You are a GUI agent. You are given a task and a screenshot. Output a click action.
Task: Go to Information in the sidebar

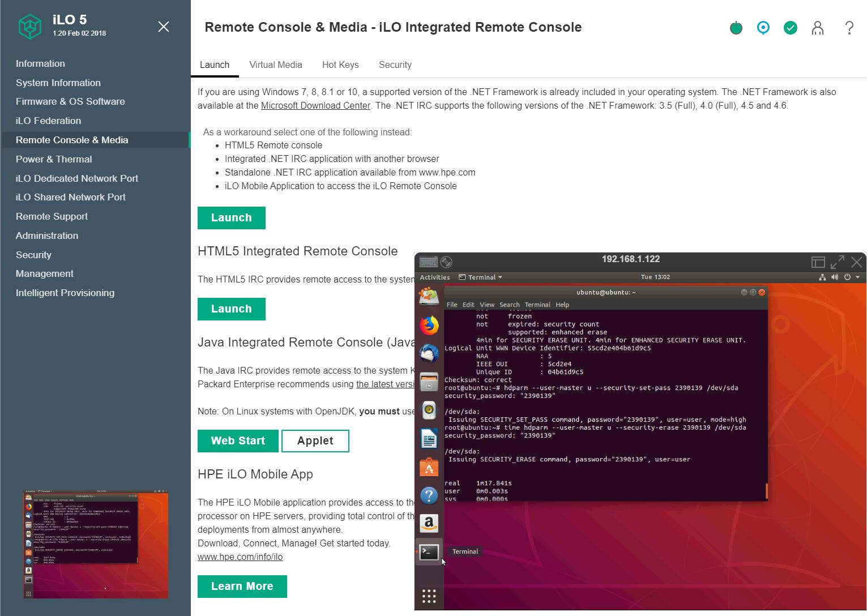click(40, 63)
